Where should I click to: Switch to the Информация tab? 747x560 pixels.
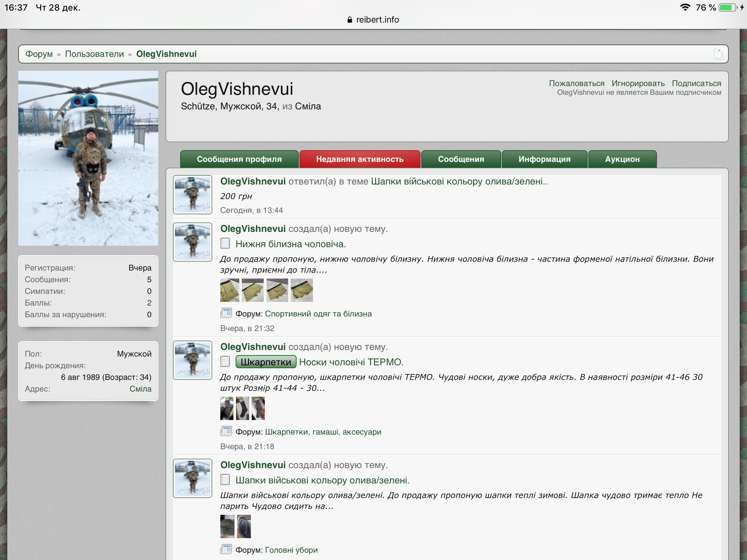[x=544, y=159]
